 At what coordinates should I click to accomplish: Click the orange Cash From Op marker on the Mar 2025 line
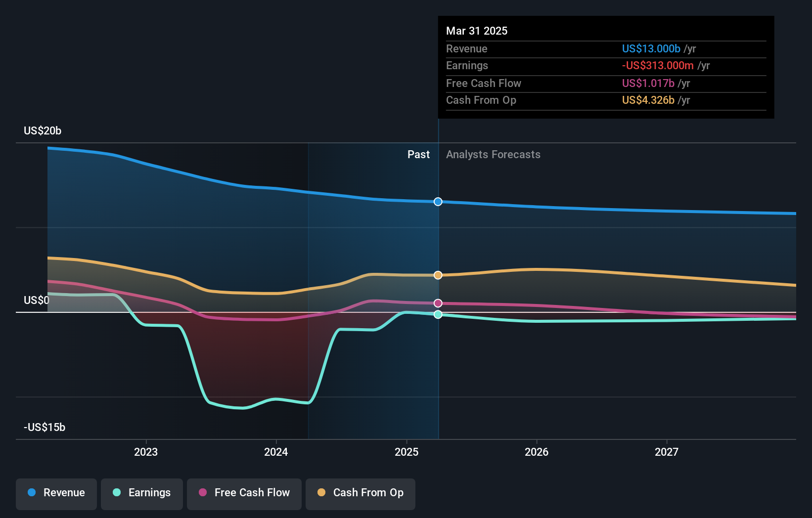[x=438, y=275]
